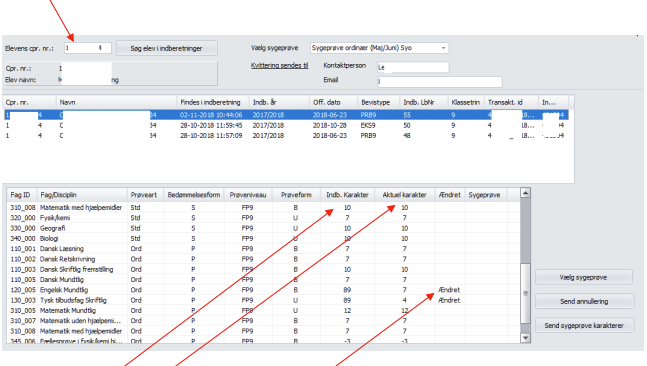Click Fag ID 320_000 cell
This screenshot has height=366, width=647.
tap(23, 217)
